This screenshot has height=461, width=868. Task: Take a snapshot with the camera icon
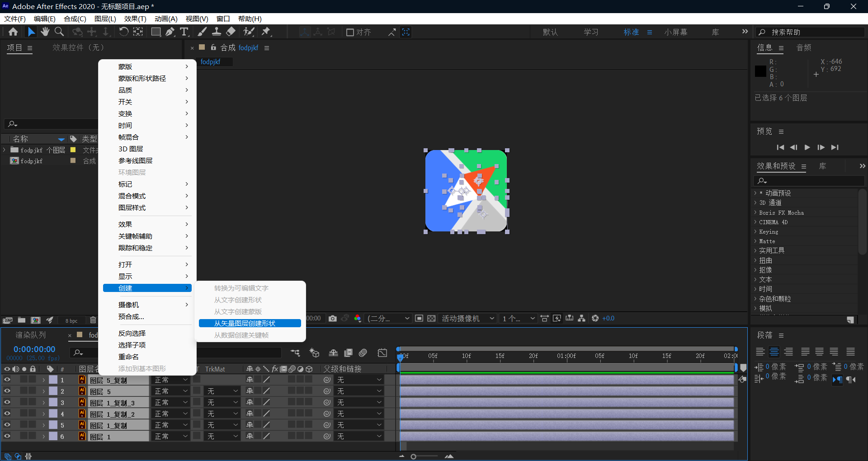333,319
